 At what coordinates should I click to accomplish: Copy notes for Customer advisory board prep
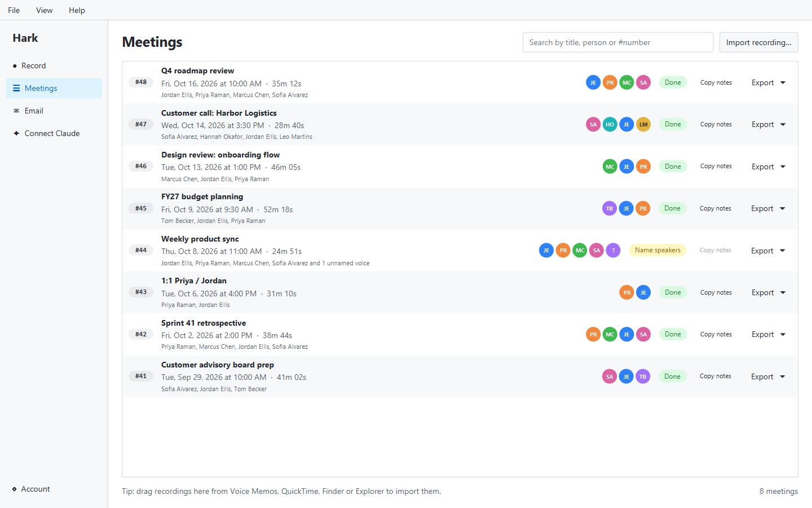coord(716,376)
